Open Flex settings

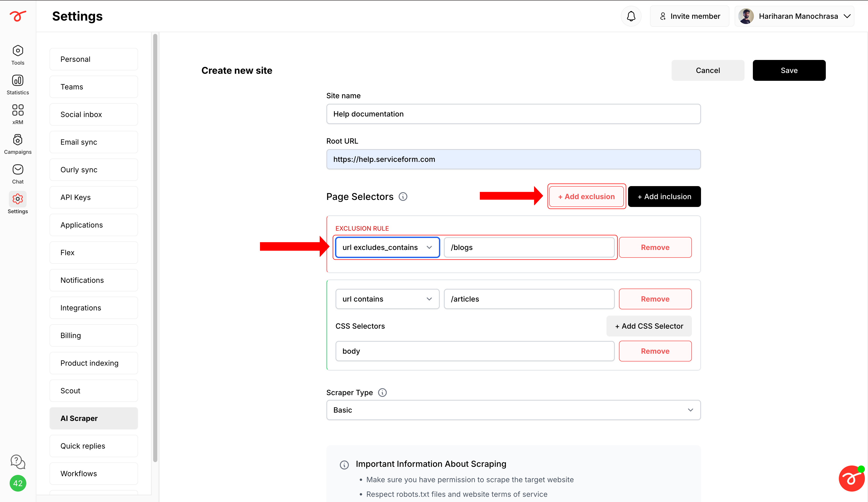[94, 253]
